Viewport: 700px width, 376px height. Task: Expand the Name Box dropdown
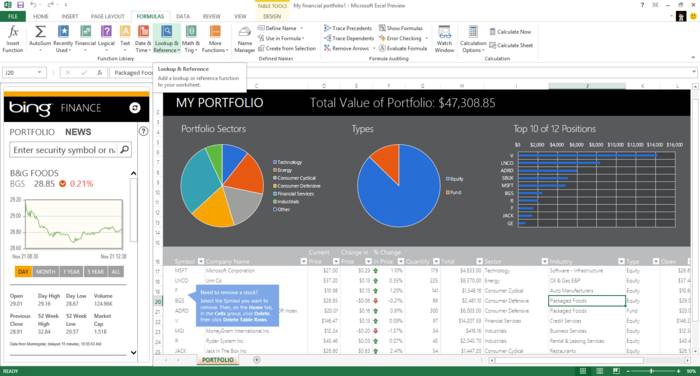point(39,72)
